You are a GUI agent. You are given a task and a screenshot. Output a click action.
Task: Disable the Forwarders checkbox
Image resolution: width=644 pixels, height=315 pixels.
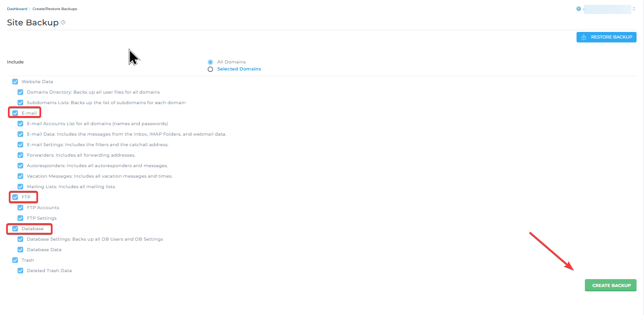coord(21,155)
